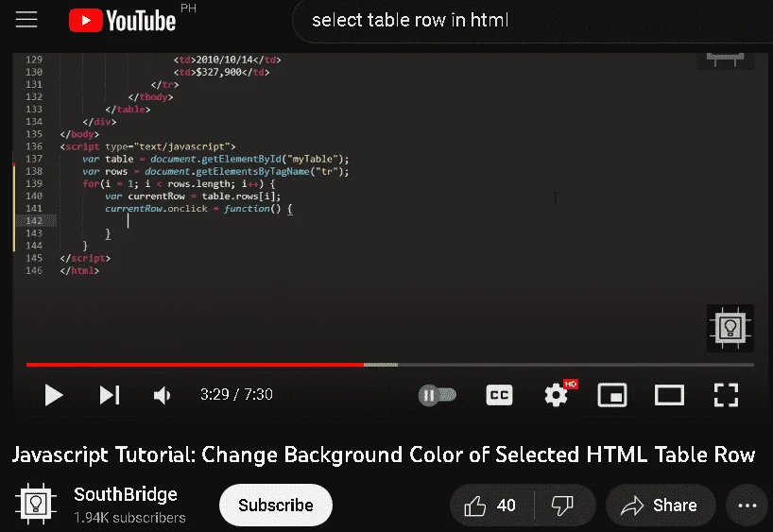The image size is (773, 532).
Task: Open the more actions ellipsis menu
Action: [747, 506]
